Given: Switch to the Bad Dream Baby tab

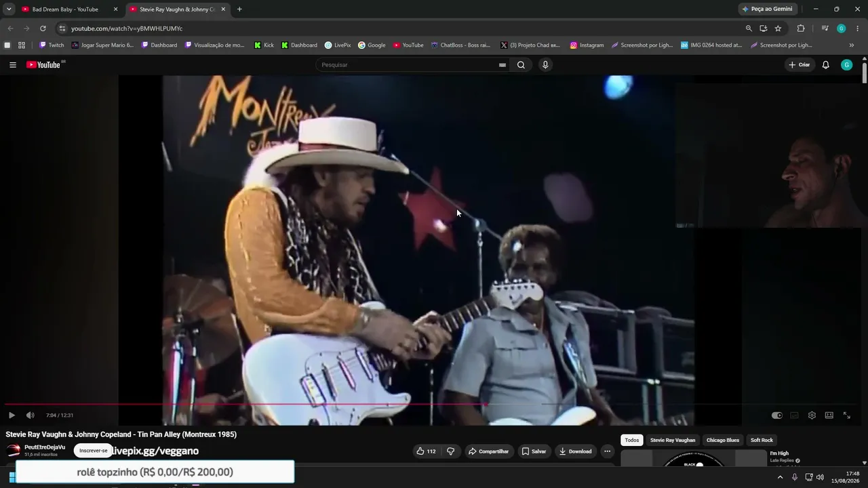Looking at the screenshot, I should [x=65, y=9].
